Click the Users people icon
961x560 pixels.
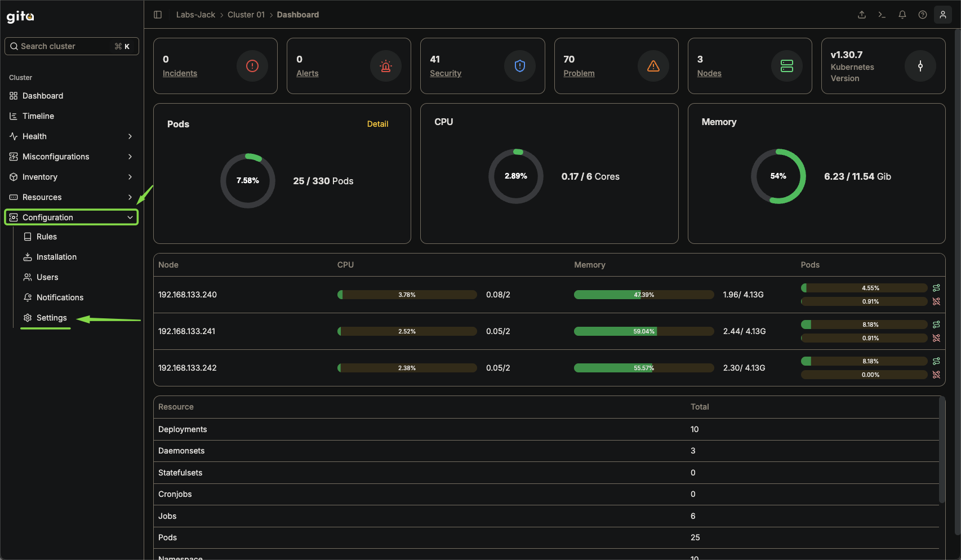(x=28, y=277)
